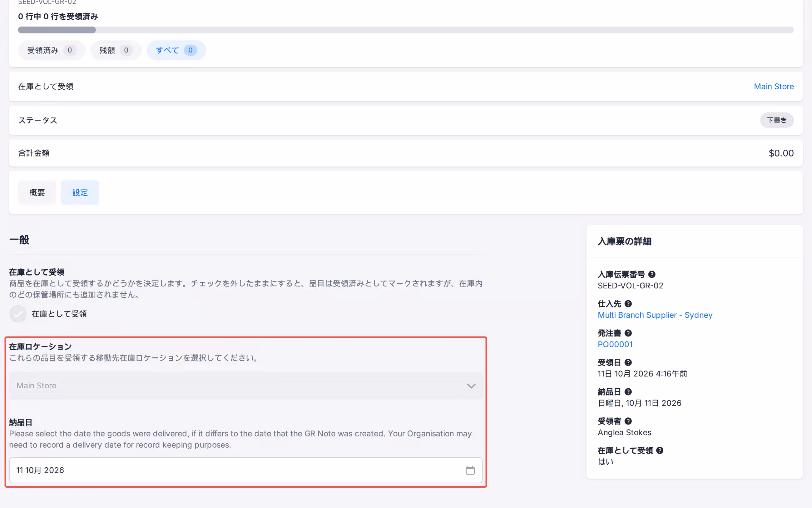Viewport: 812px width, 508px height.
Task: Open calendar picker icon in 納品日 field
Action: [x=470, y=470]
